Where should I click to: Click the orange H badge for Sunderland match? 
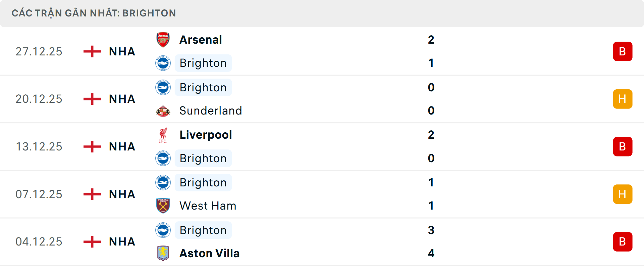click(623, 99)
